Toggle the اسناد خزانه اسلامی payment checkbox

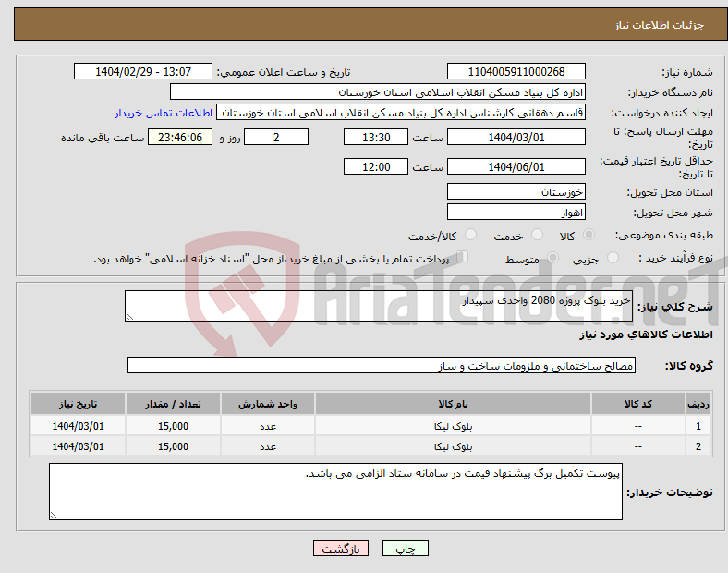(x=462, y=257)
